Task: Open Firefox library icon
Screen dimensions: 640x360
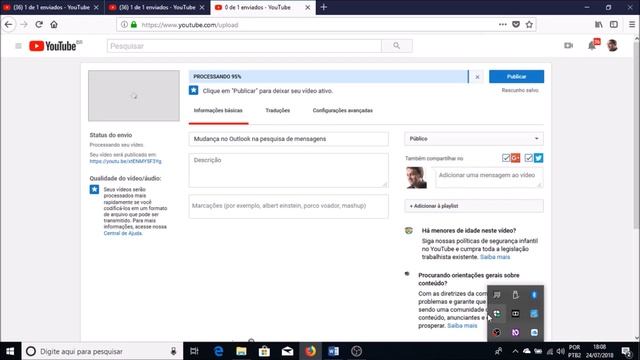Action: click(599, 24)
